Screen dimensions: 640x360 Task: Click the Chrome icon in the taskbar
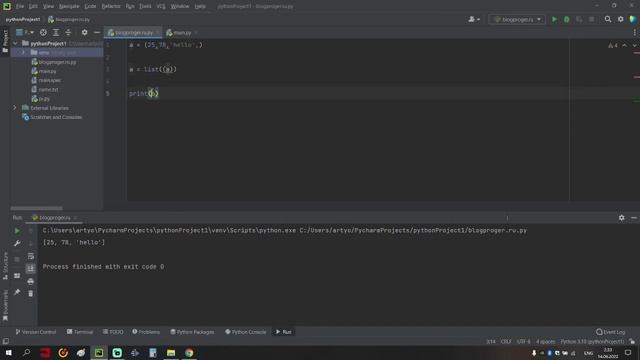tap(189, 353)
